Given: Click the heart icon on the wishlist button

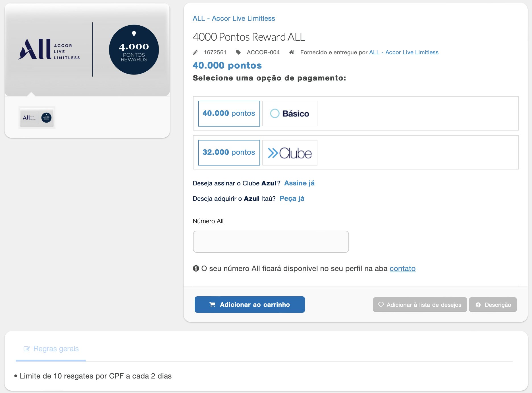Looking at the screenshot, I should coord(381,305).
